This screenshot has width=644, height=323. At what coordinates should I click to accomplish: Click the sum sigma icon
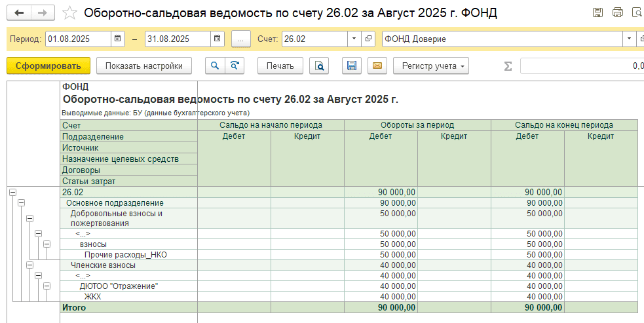tap(508, 66)
